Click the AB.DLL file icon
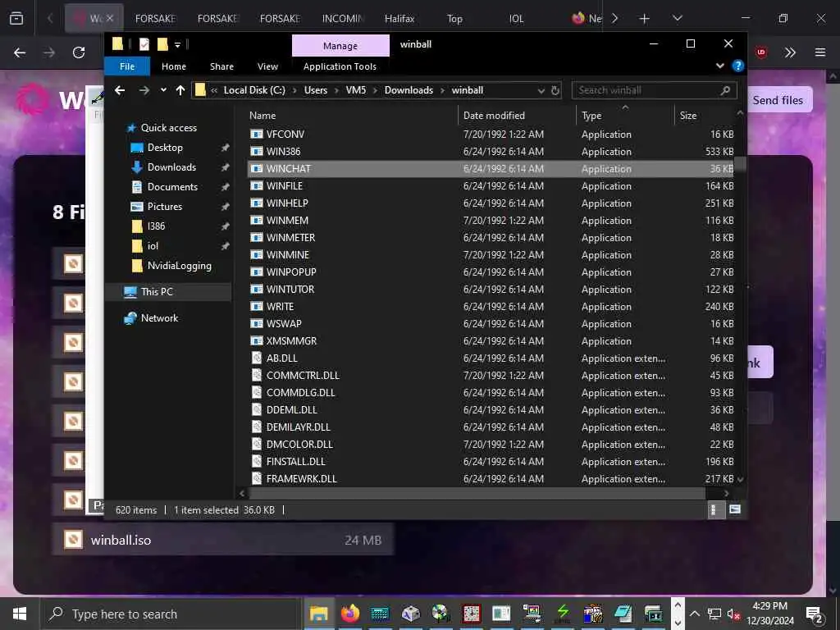Image resolution: width=840 pixels, height=630 pixels. (x=257, y=358)
